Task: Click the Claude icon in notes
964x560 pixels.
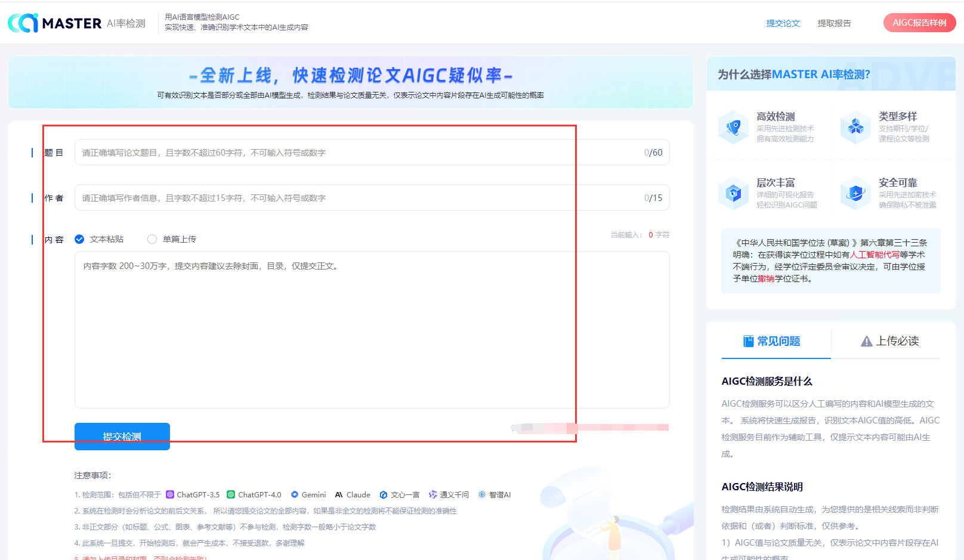Action: pyautogui.click(x=339, y=494)
